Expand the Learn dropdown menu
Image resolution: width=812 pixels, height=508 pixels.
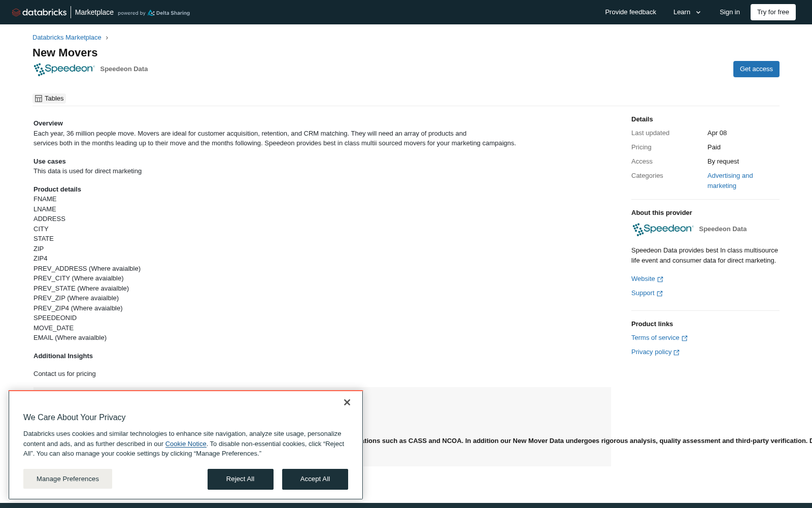coord(687,12)
